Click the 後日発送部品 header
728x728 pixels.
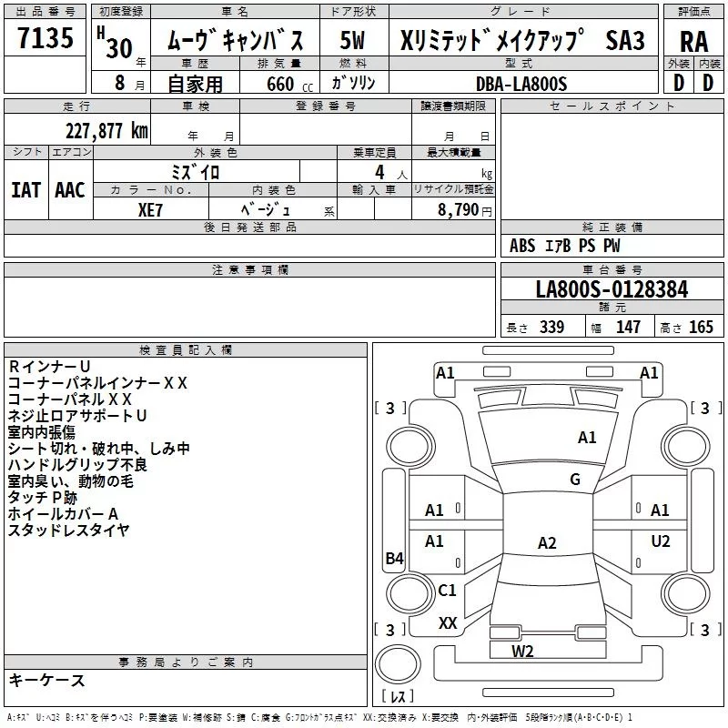click(x=249, y=227)
